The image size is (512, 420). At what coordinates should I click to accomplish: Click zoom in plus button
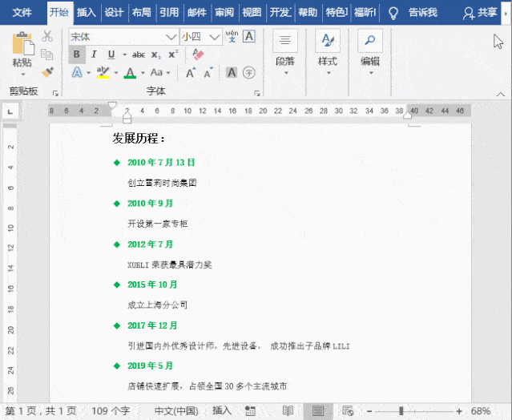click(x=459, y=411)
